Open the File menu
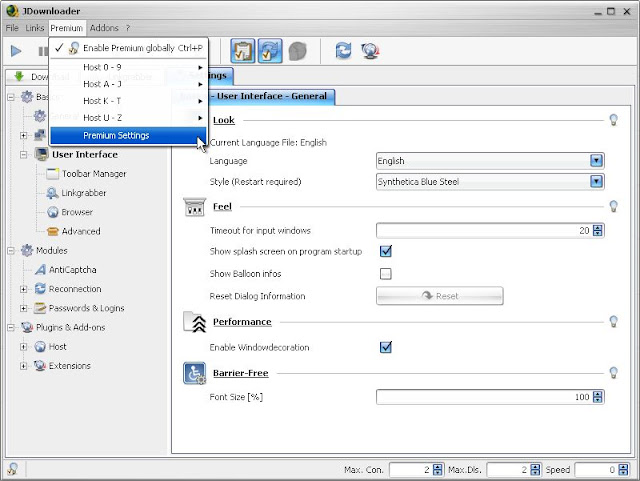The width and height of the screenshot is (640, 481). click(x=12, y=28)
